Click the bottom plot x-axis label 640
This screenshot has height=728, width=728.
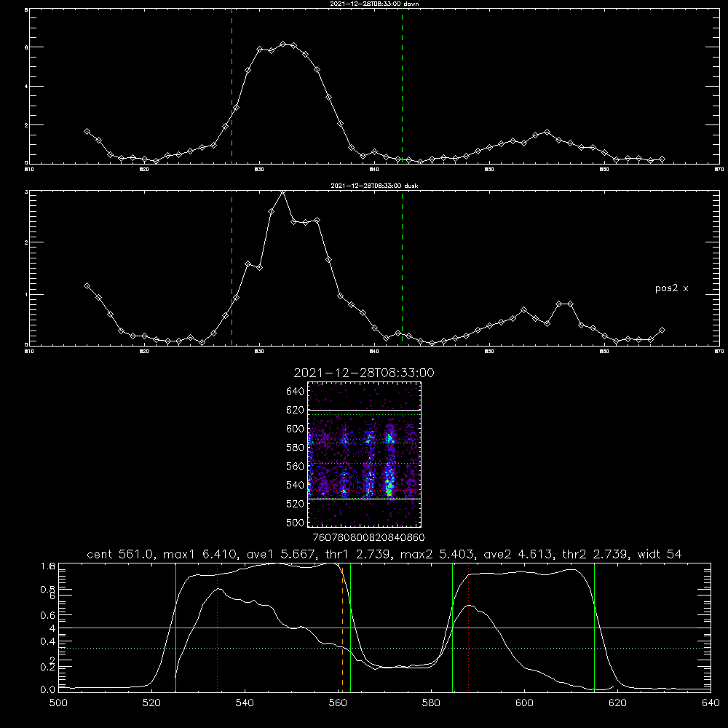pos(711,703)
